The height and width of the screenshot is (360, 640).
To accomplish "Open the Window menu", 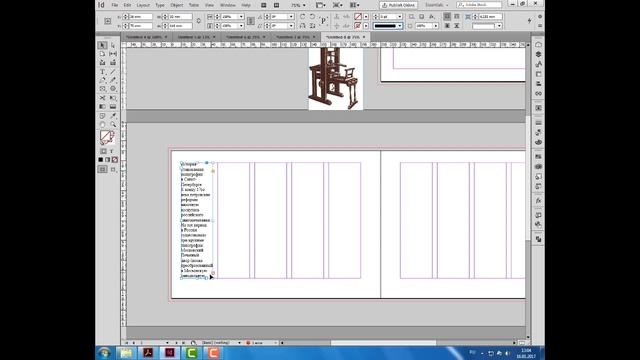I will click(x=228, y=5).
